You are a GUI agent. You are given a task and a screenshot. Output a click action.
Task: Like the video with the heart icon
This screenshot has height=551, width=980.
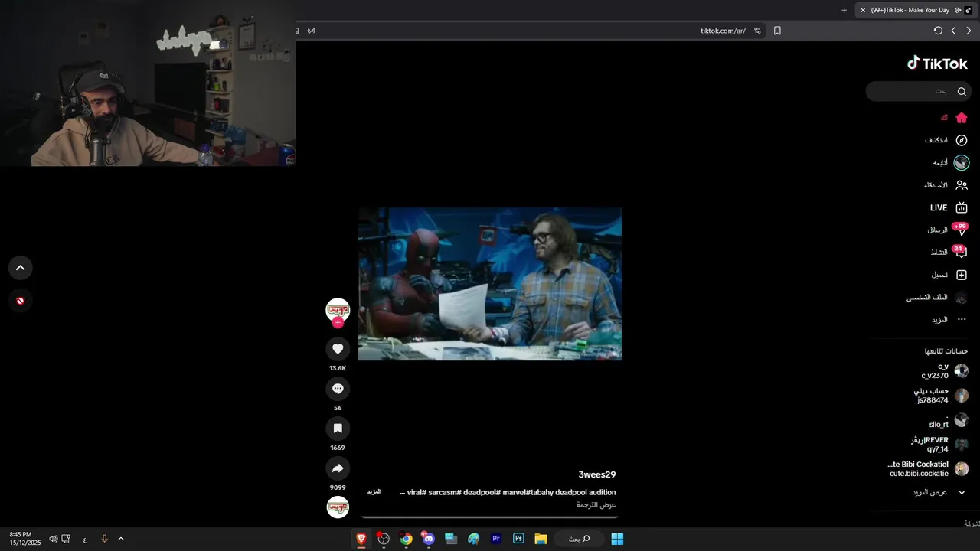click(338, 349)
